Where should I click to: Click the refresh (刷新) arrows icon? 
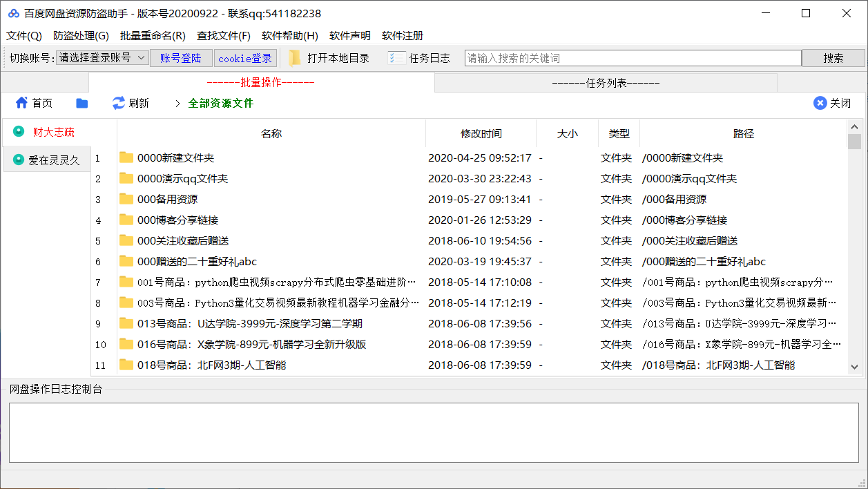coord(119,103)
